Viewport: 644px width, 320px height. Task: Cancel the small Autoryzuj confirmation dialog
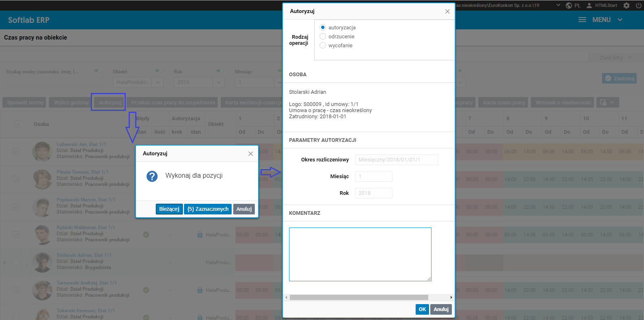(244, 209)
